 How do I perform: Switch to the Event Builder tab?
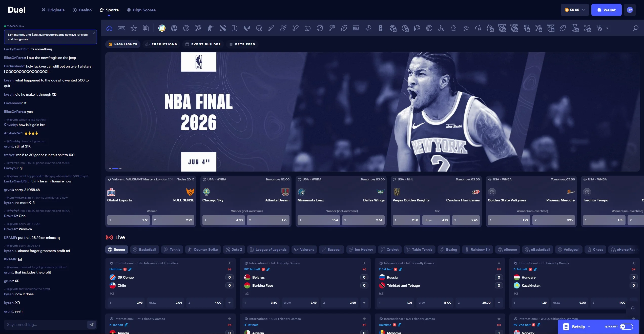coord(203,44)
